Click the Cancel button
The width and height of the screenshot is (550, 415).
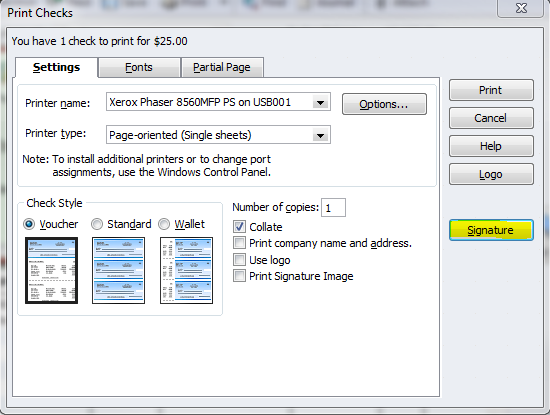click(491, 118)
